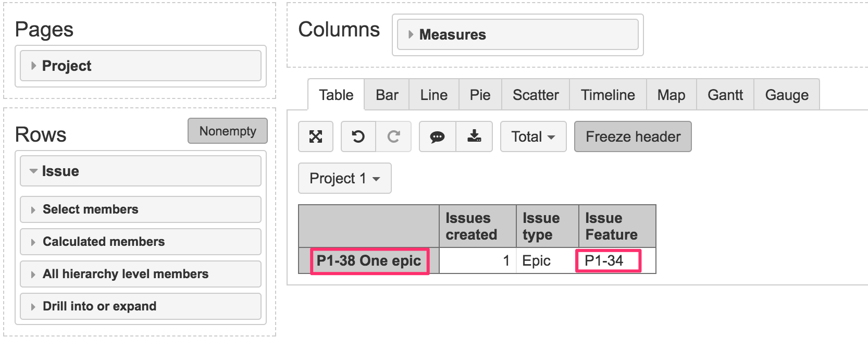Toggle the Nonempty rows button
The width and height of the screenshot is (868, 349).
pos(228,131)
